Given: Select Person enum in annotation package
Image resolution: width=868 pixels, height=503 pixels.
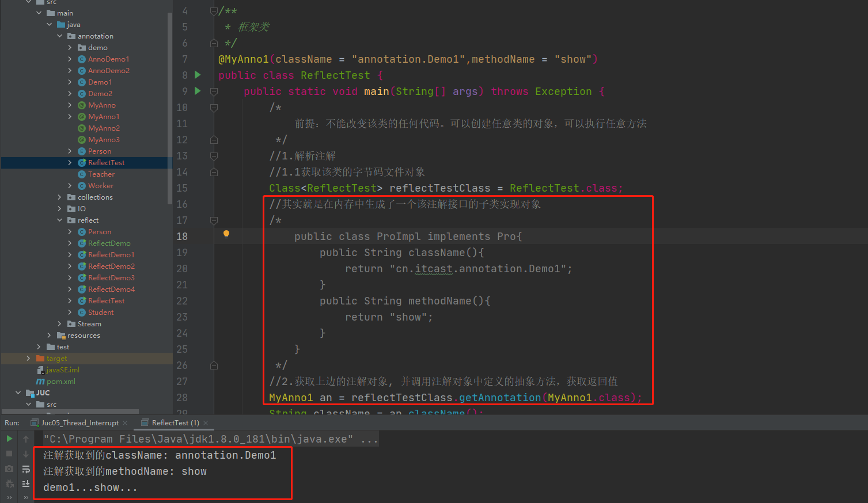Looking at the screenshot, I should 99,151.
